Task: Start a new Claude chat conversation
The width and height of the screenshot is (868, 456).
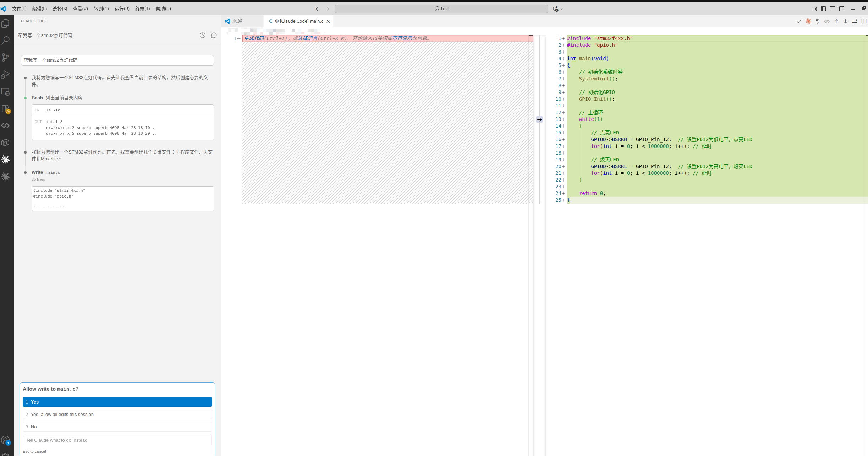Action: click(214, 35)
